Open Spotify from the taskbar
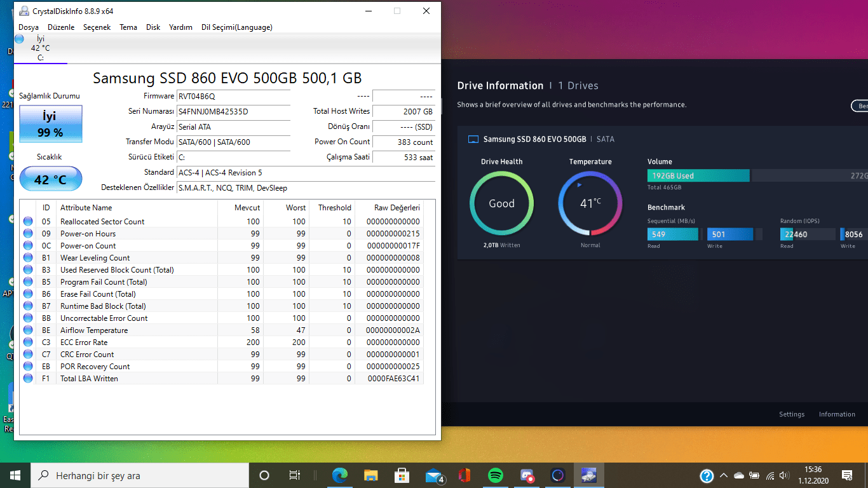Image resolution: width=868 pixels, height=488 pixels. pos(496,475)
